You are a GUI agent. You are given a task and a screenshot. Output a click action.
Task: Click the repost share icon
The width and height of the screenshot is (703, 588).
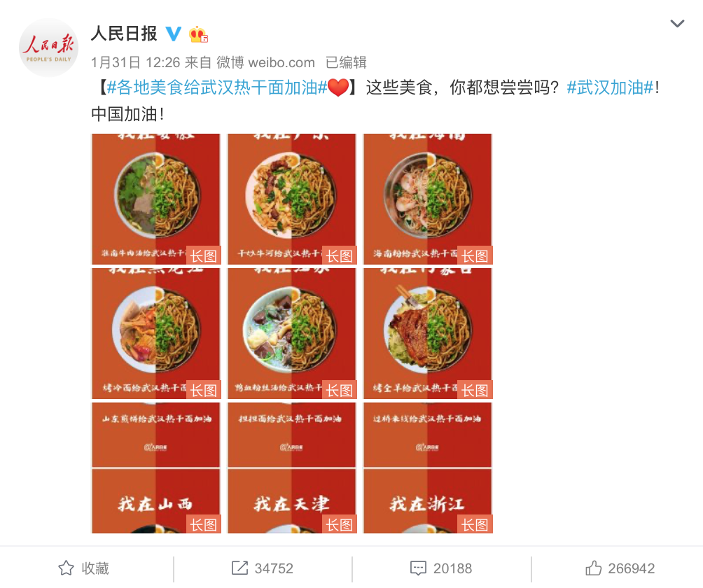[239, 568]
